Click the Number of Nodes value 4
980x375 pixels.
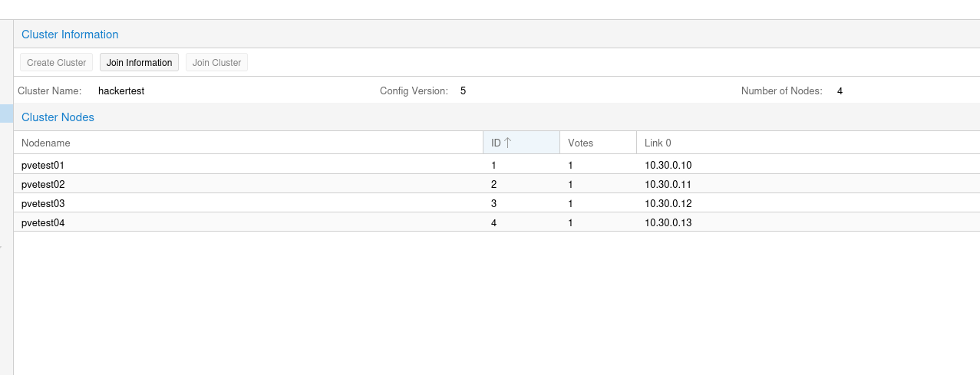pos(840,91)
